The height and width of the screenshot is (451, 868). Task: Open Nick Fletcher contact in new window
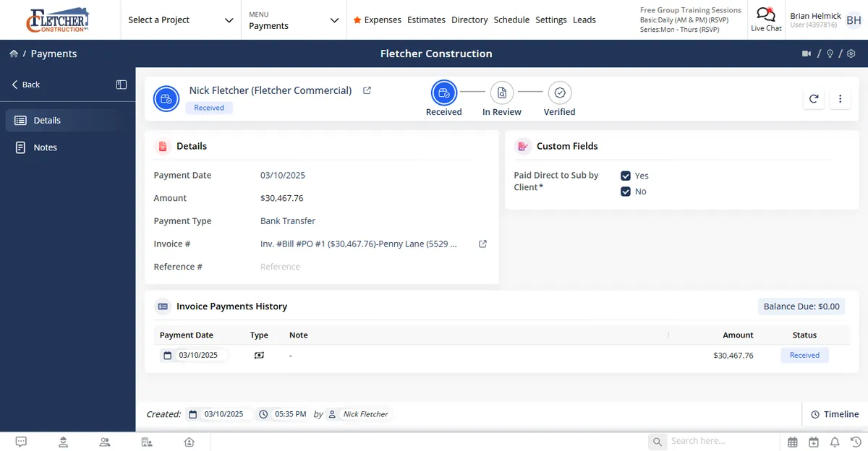pos(367,90)
